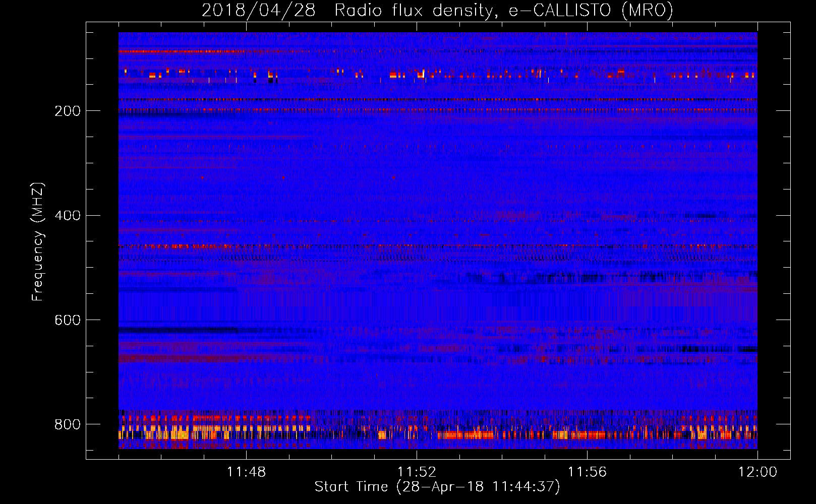Click the 600 frequency tick label
816x504 pixels.
coord(68,321)
